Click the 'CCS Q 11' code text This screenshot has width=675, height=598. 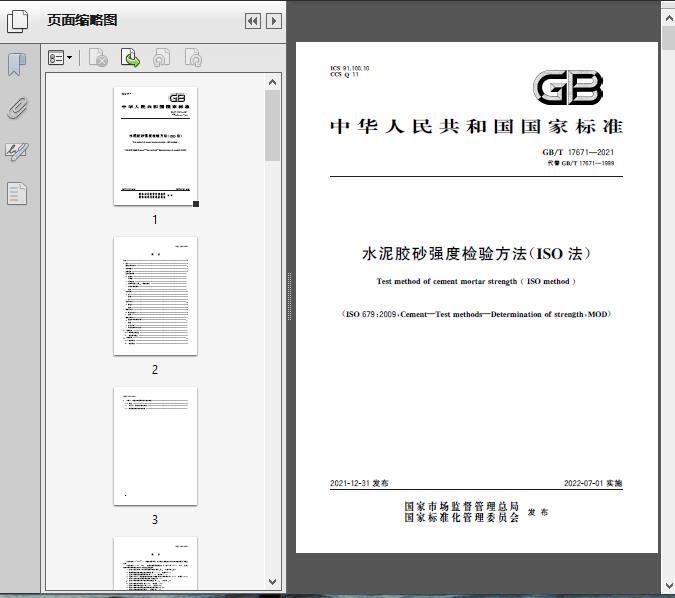click(344, 74)
